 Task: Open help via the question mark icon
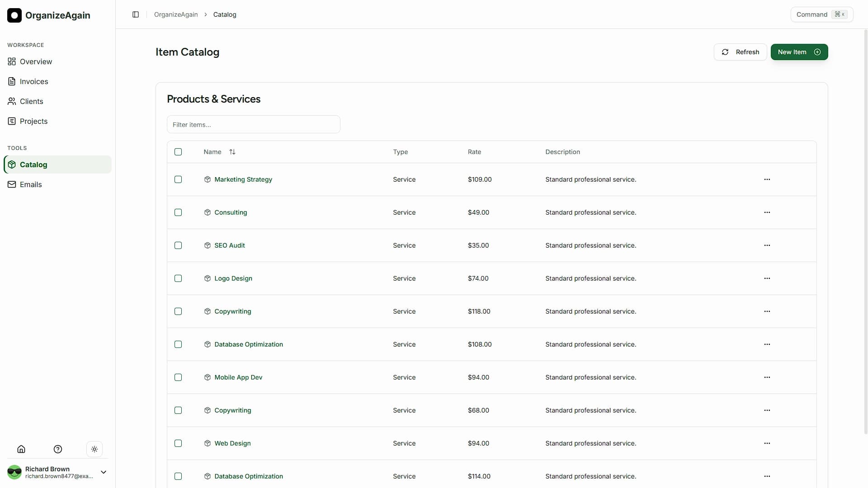58,449
